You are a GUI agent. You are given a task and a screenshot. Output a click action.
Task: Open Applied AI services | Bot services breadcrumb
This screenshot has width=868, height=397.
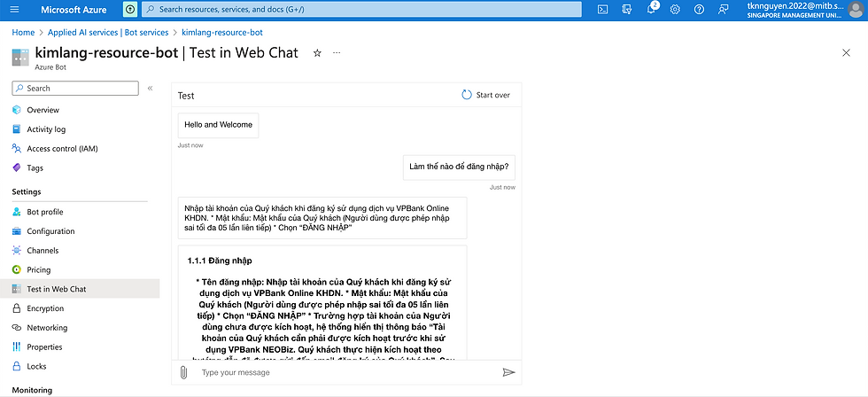108,33
